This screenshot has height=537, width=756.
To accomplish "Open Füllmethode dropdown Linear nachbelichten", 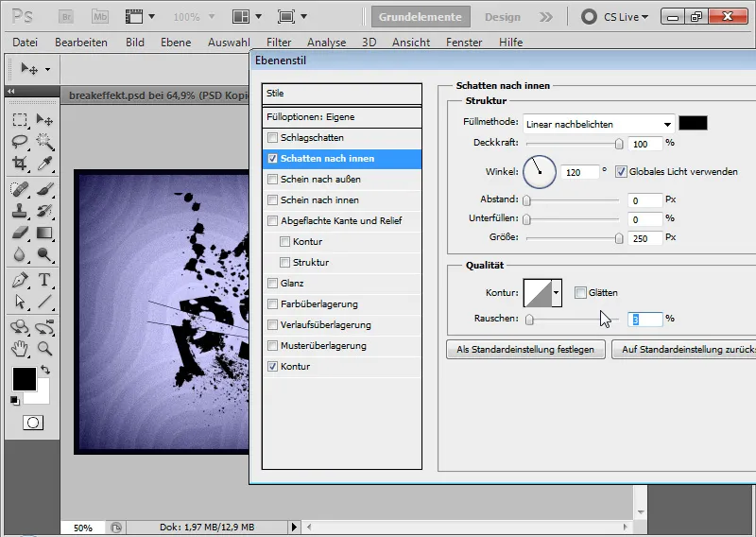I will click(599, 124).
